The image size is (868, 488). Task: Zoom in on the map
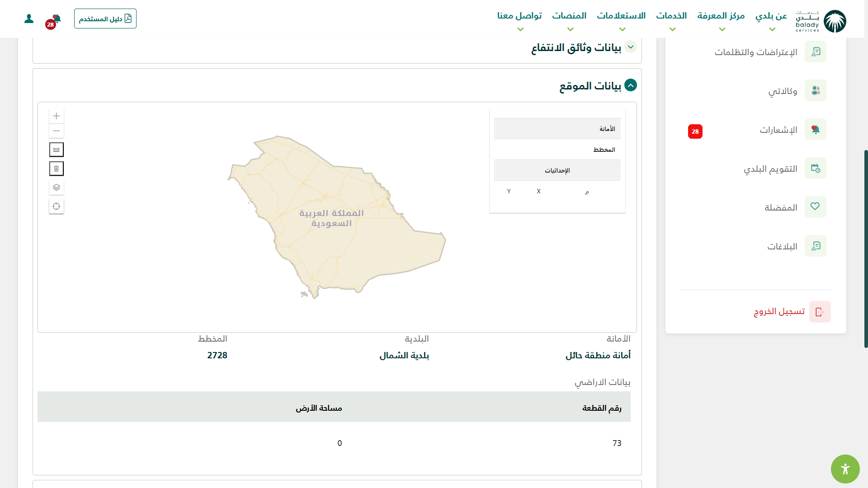tap(56, 116)
